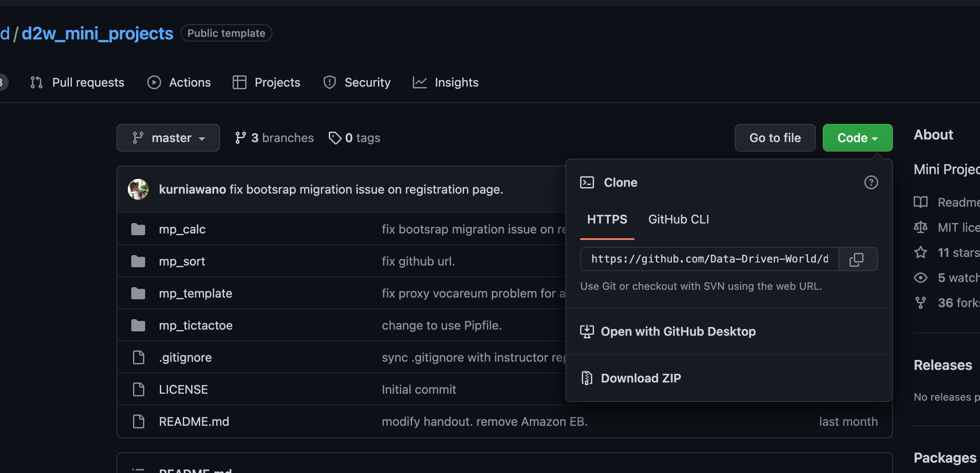Click the LICENSE file icon
The width and height of the screenshot is (980, 473).
[138, 389]
